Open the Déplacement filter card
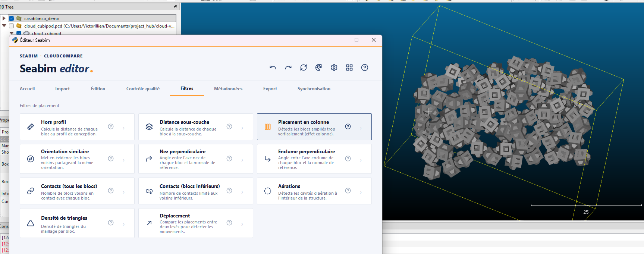 pyautogui.click(x=196, y=223)
